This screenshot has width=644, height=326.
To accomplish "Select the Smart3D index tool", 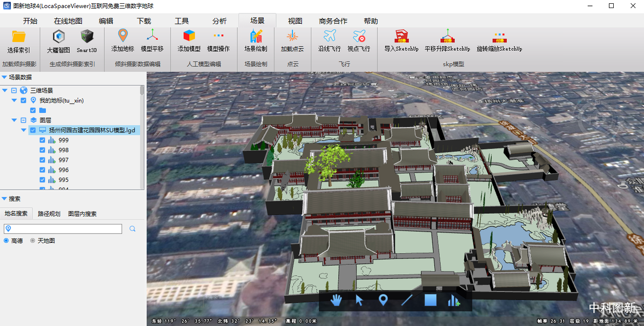I will pyautogui.click(x=86, y=41).
